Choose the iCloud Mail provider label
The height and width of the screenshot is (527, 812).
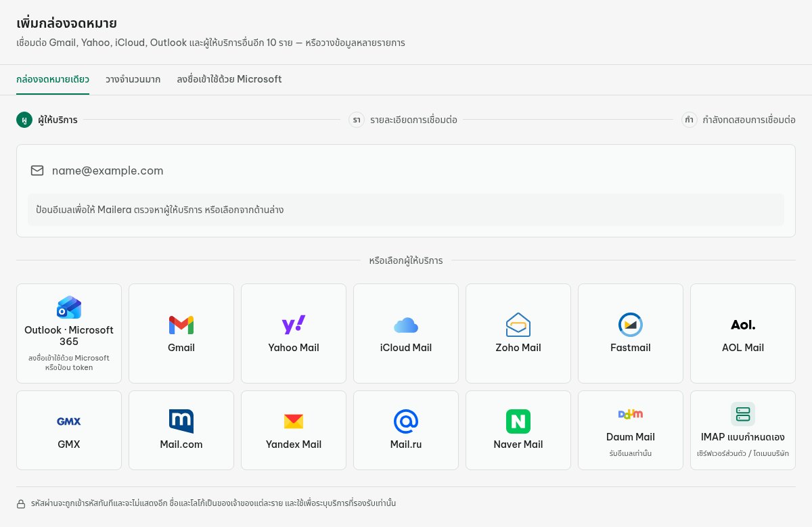click(406, 348)
